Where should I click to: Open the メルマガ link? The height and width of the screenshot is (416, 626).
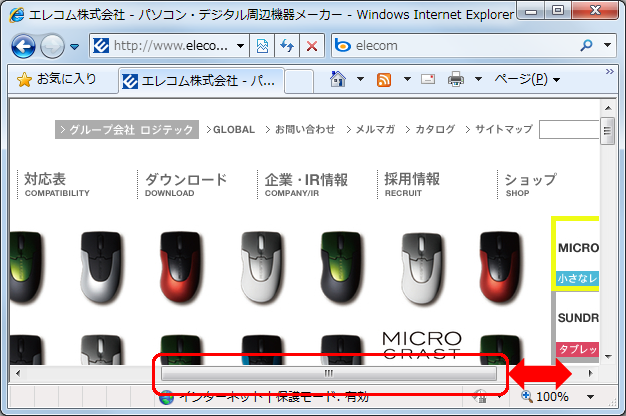coord(371,129)
